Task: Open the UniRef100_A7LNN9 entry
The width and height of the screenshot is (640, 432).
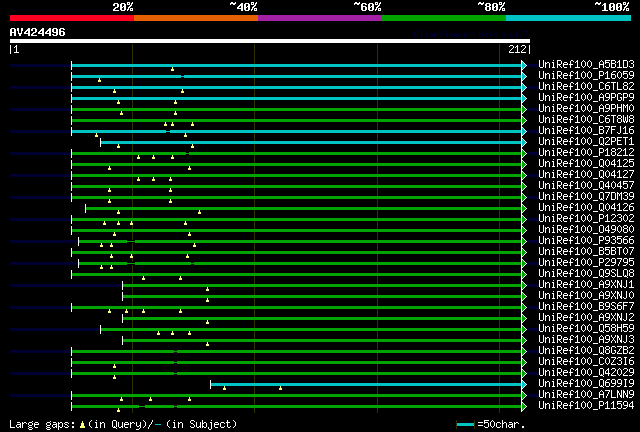Action: tap(586, 395)
